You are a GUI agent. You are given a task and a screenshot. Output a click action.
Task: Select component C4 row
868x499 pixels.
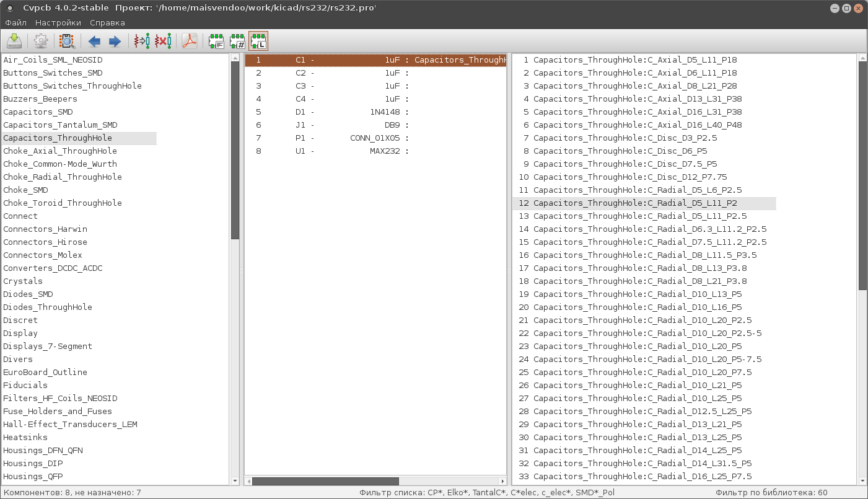(375, 99)
